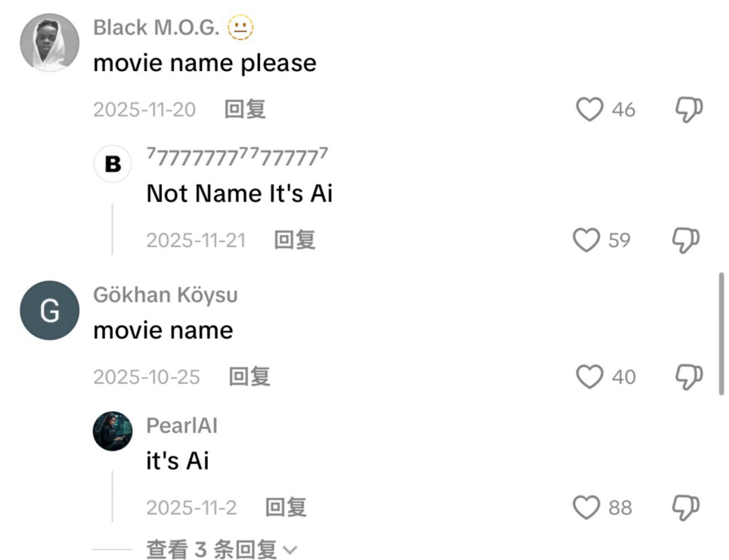
Task: Dislike Gökhan Köysu's "movie name" comment
Action: tap(689, 376)
